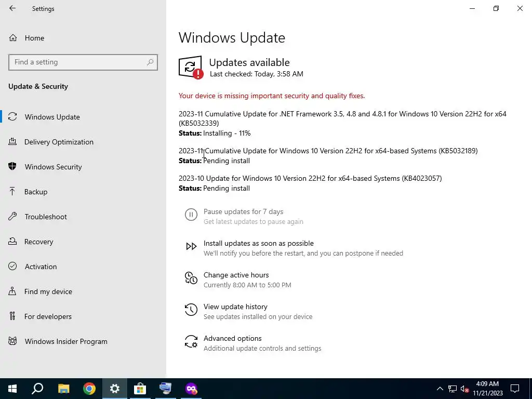This screenshot has height=399, width=532.
Task: Click the pause circle icon
Action: (191, 215)
